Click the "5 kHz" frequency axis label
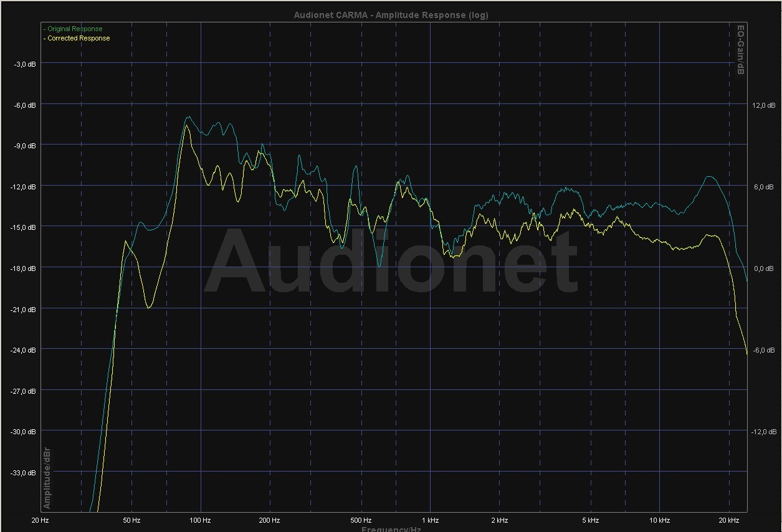 pos(590,520)
